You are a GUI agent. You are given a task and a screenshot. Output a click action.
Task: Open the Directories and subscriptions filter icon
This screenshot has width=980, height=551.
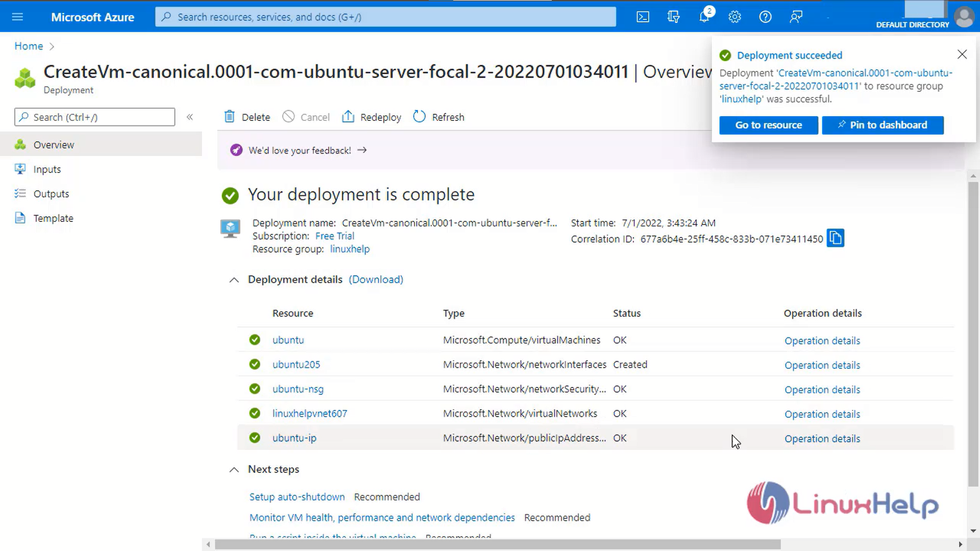coord(673,17)
